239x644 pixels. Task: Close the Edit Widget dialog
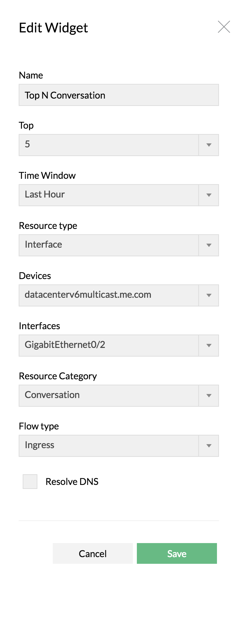tap(224, 27)
